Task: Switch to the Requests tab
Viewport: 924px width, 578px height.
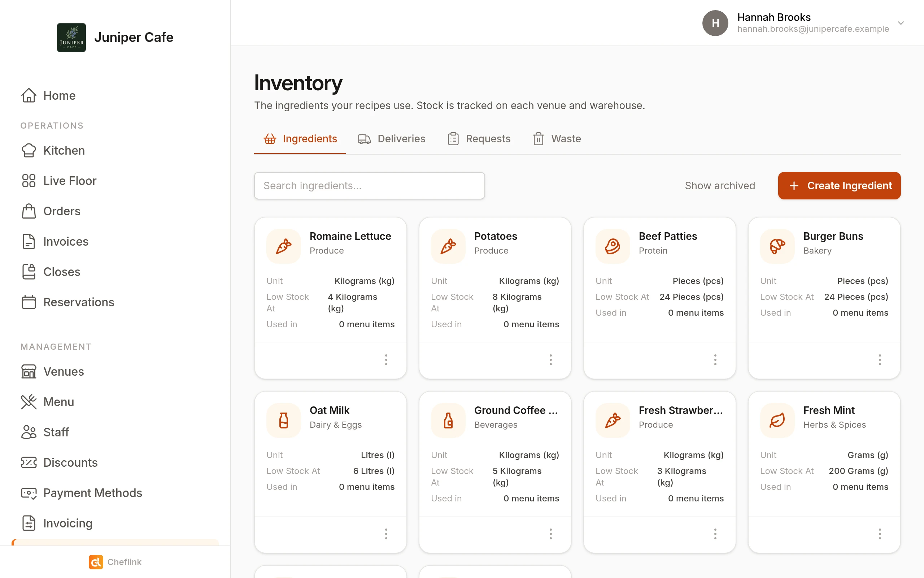Action: (479, 139)
